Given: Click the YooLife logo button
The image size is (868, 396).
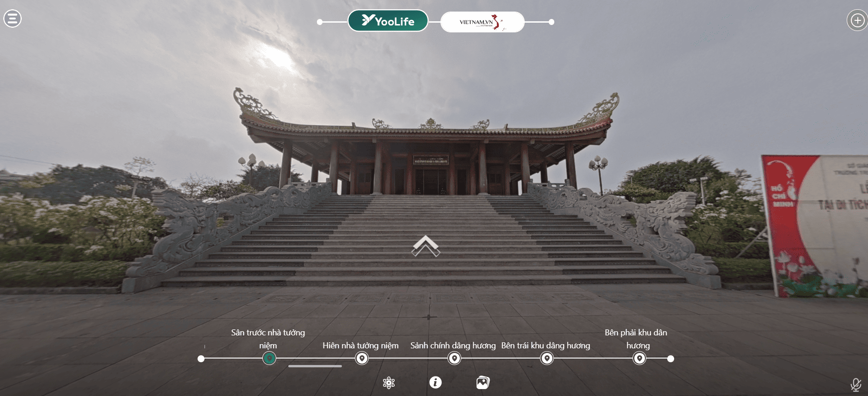Looking at the screenshot, I should click(388, 21).
